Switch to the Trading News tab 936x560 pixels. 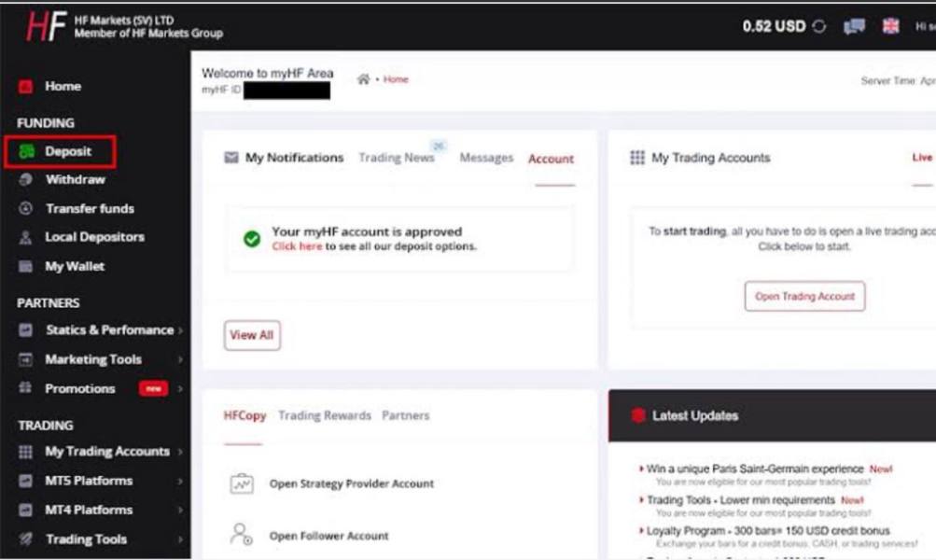(397, 158)
